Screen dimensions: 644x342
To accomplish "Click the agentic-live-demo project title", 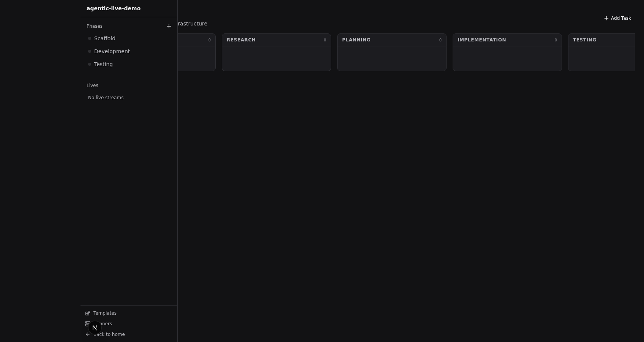I will click(x=114, y=8).
